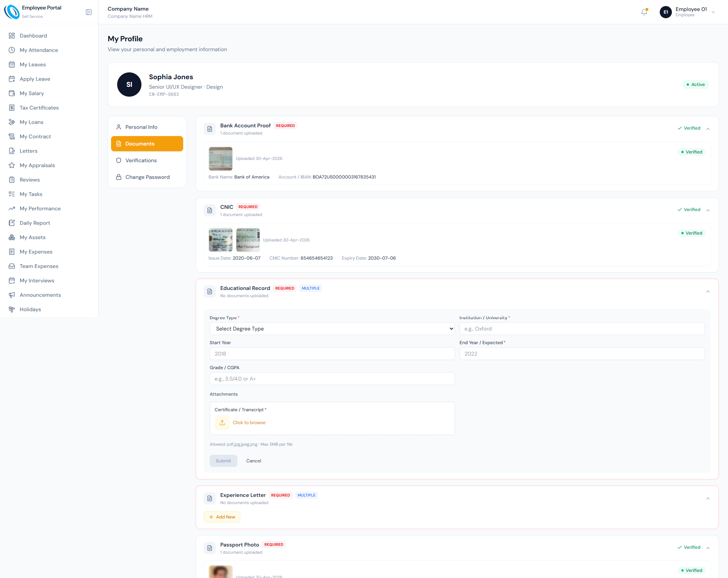Open the Change Password tab
The image size is (728, 578).
tap(147, 177)
